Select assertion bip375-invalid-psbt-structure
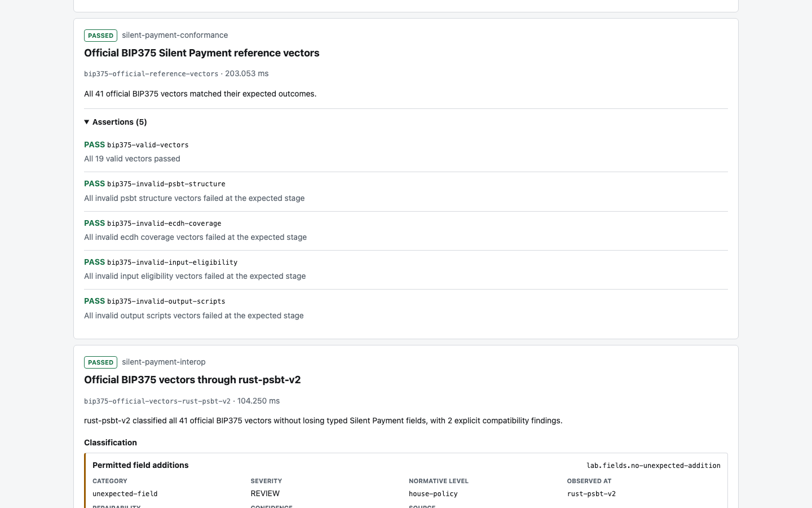The width and height of the screenshot is (812, 508). (166, 184)
